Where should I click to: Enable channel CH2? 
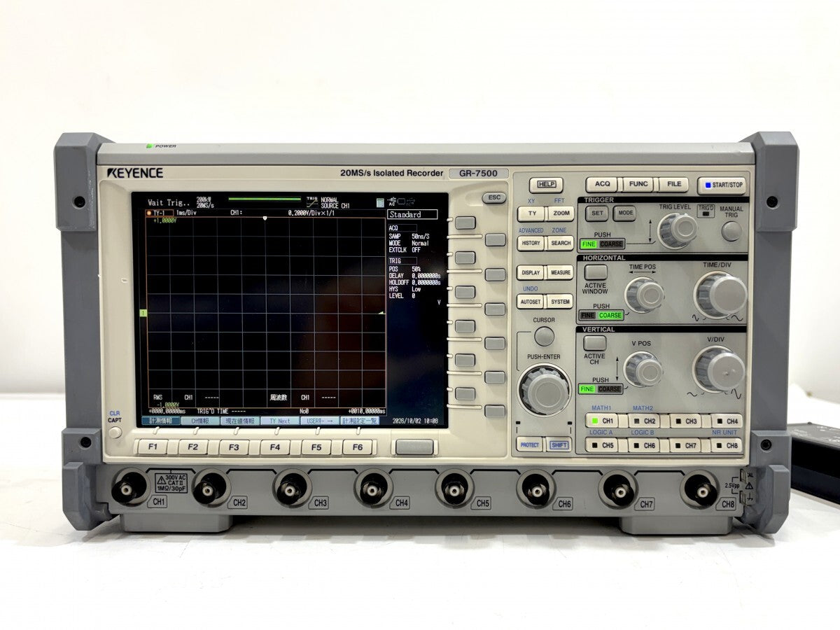(x=643, y=421)
